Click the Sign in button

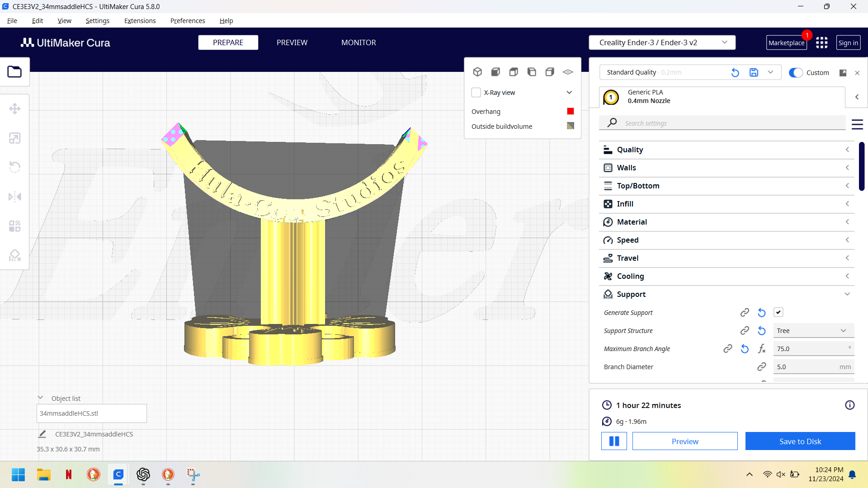click(848, 42)
